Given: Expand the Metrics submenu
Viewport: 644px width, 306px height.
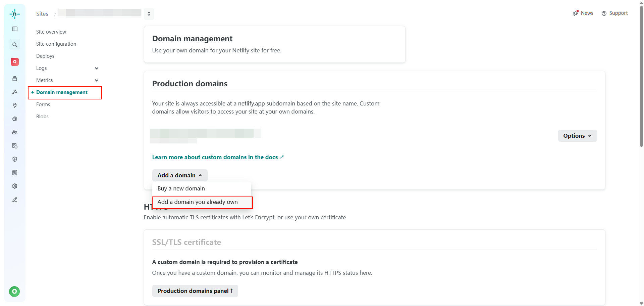Looking at the screenshot, I should pos(97,80).
